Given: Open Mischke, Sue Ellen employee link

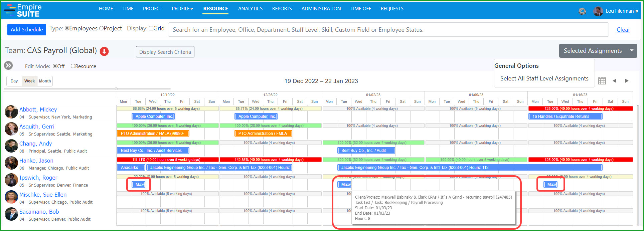Looking at the screenshot, I should click(x=43, y=195).
